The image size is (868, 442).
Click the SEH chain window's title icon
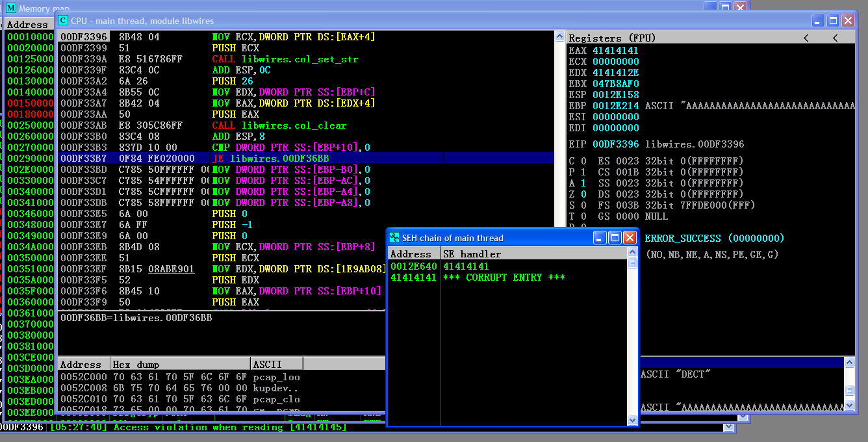click(x=394, y=238)
